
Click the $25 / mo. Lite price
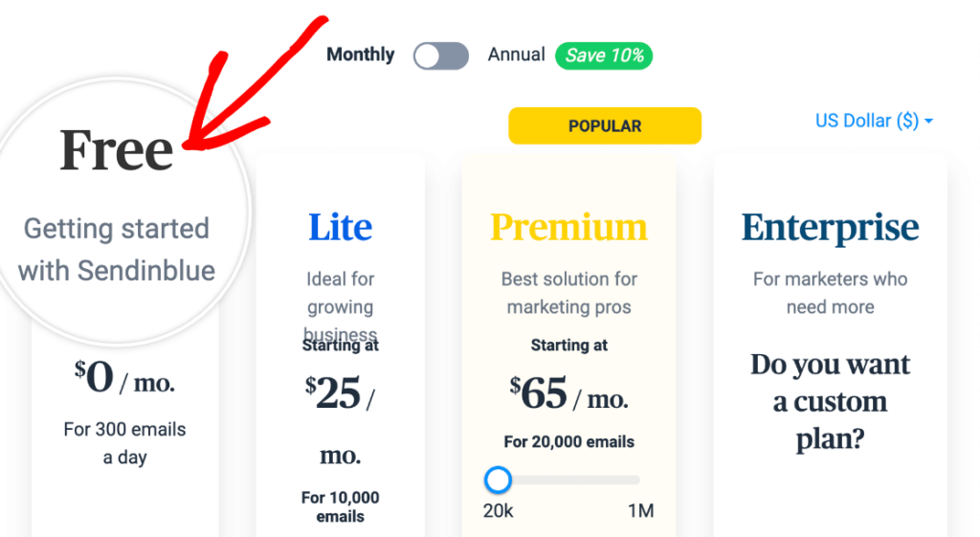click(x=340, y=392)
